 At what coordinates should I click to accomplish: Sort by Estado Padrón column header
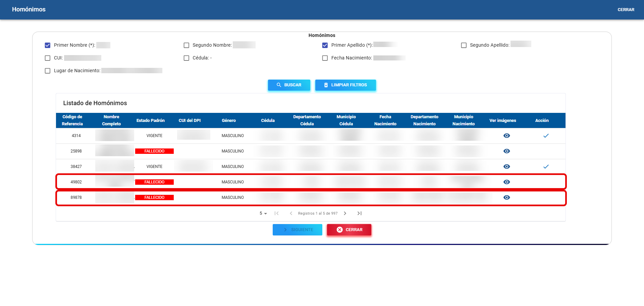pos(150,121)
